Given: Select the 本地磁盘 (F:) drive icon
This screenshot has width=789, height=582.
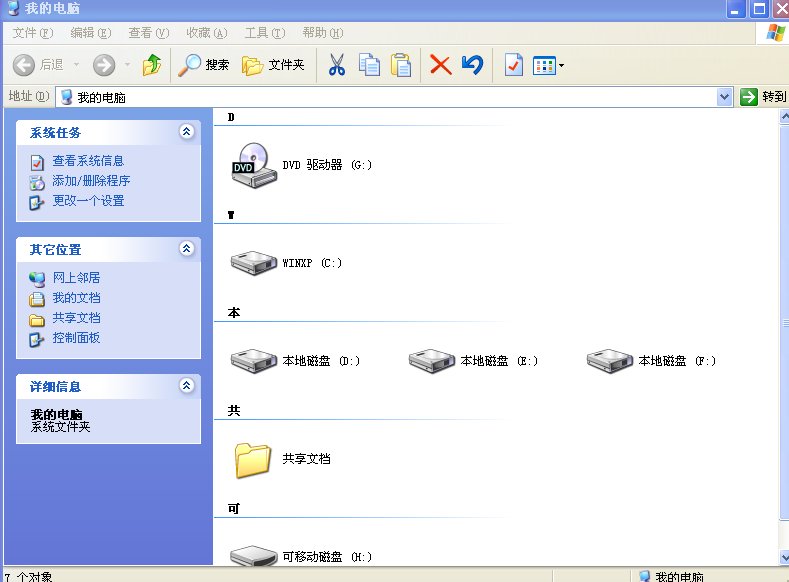Looking at the screenshot, I should pos(610,361).
